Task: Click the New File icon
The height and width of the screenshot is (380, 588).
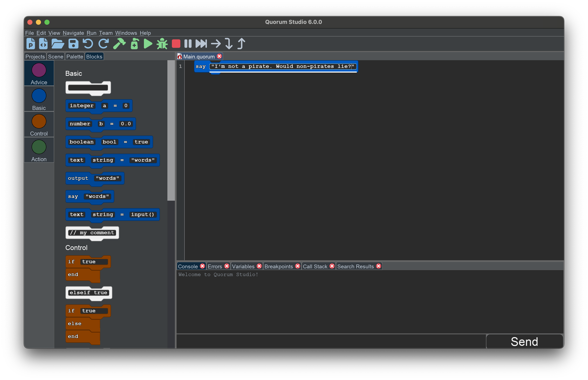Action: [x=43, y=44]
